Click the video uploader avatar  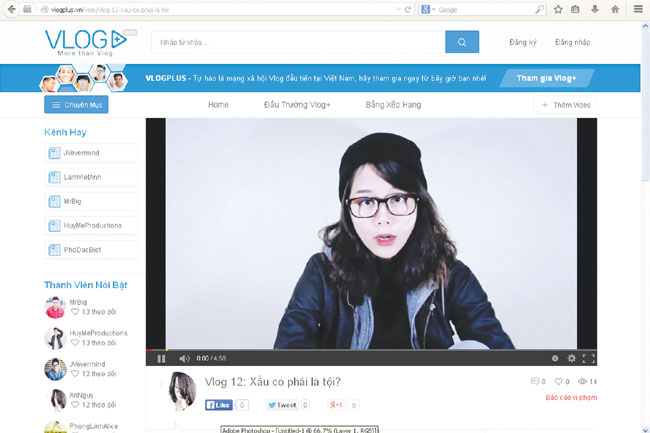[x=182, y=390]
